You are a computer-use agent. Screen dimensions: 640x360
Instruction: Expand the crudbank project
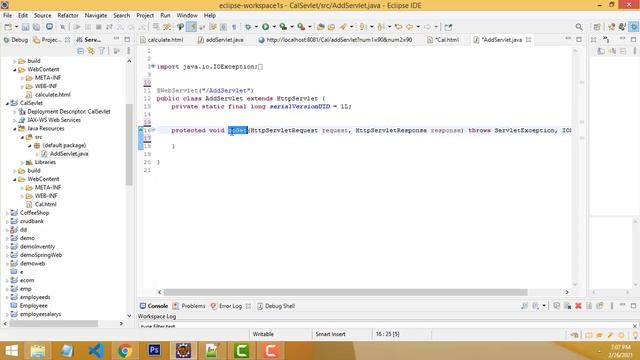tap(7, 221)
